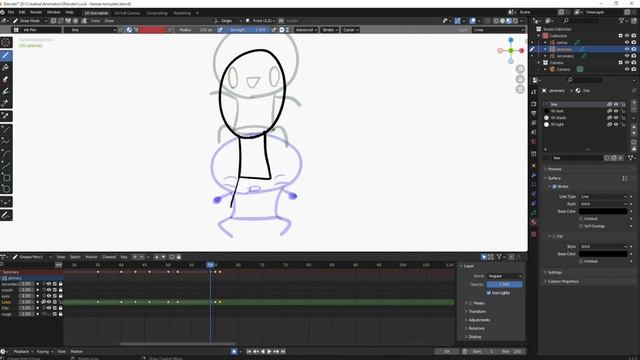Click the red brush color swatch

pos(153,30)
